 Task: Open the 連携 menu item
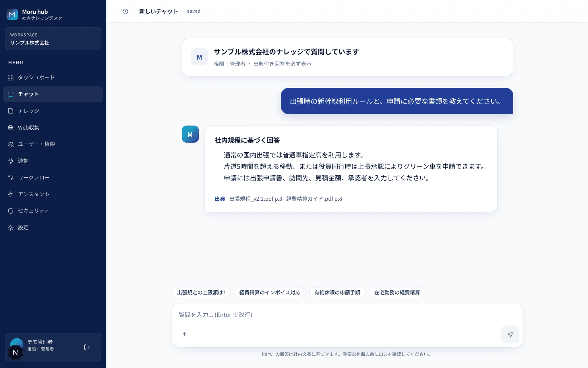(x=53, y=161)
